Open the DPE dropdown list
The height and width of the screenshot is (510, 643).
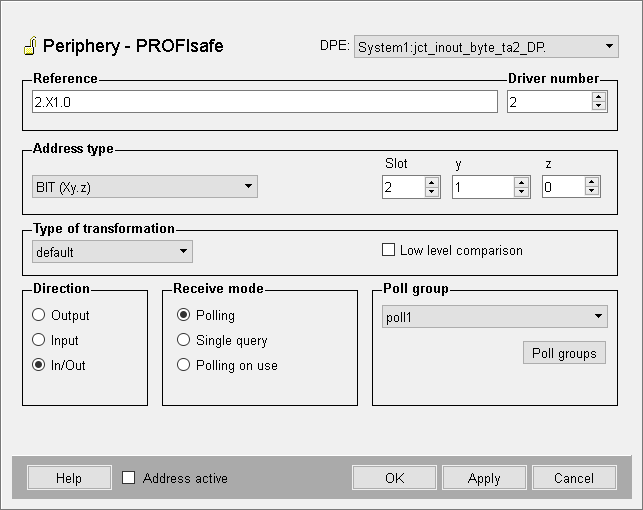[x=486, y=47]
